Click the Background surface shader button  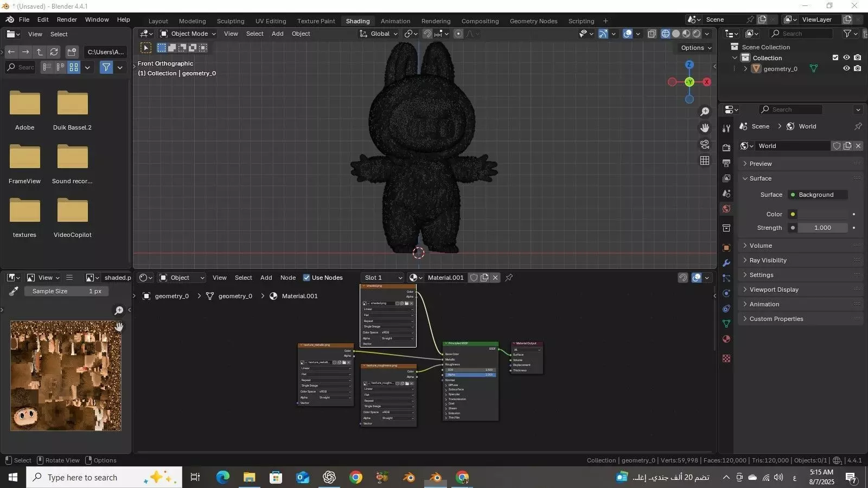[818, 195]
